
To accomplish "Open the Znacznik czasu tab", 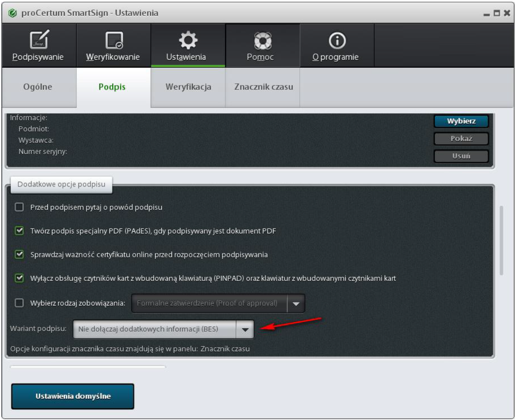I will click(x=263, y=87).
